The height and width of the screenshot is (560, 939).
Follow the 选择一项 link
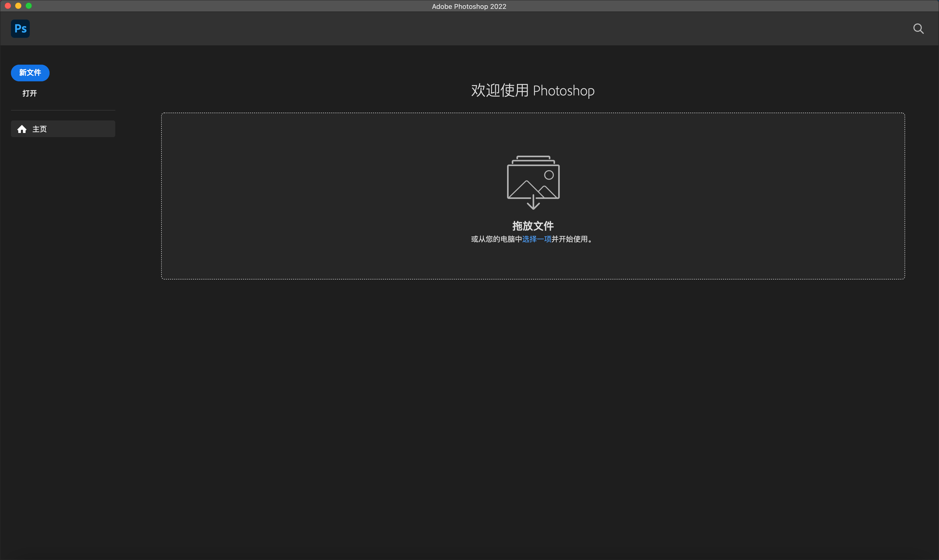coord(537,239)
